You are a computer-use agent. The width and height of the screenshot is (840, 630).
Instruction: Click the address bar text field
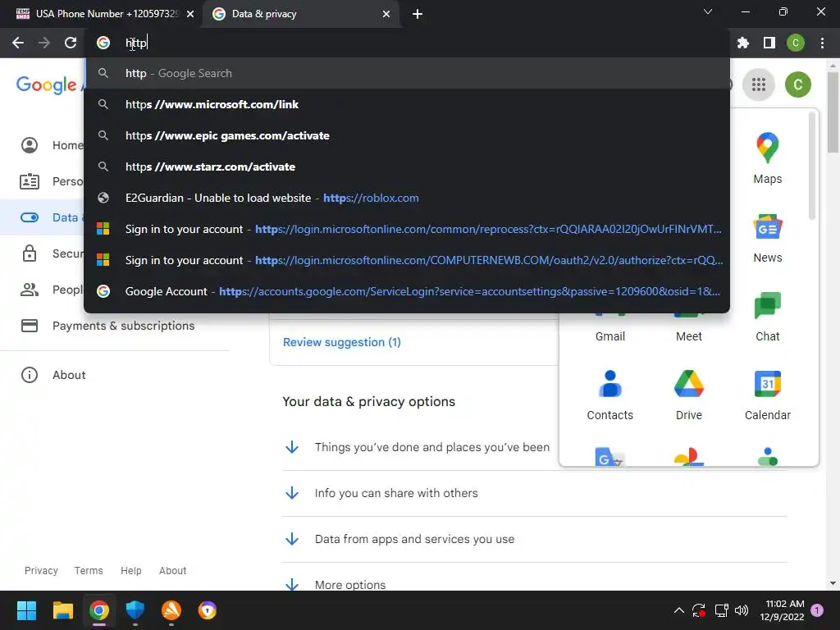[x=407, y=43]
